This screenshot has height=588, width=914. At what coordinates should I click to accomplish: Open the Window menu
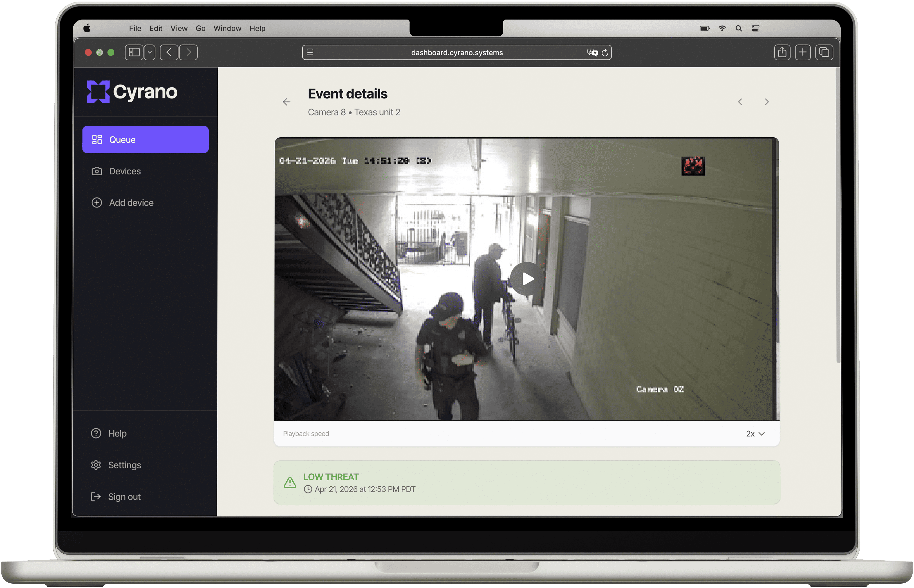[227, 28]
